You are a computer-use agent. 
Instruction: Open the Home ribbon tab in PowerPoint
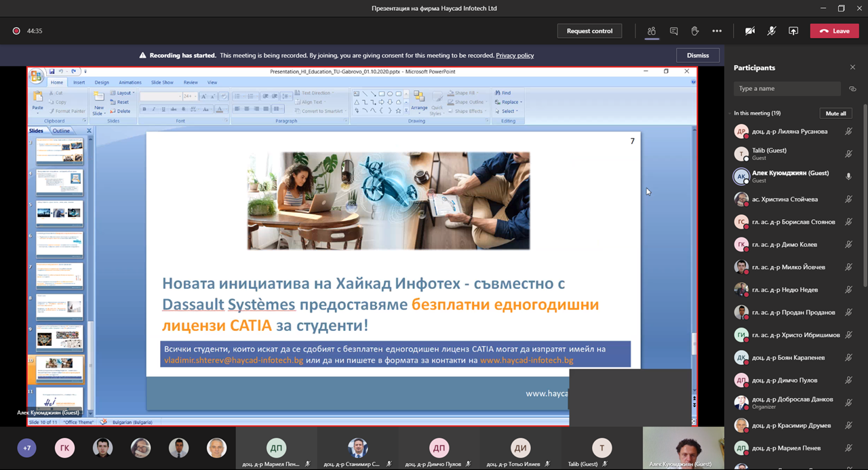point(57,82)
